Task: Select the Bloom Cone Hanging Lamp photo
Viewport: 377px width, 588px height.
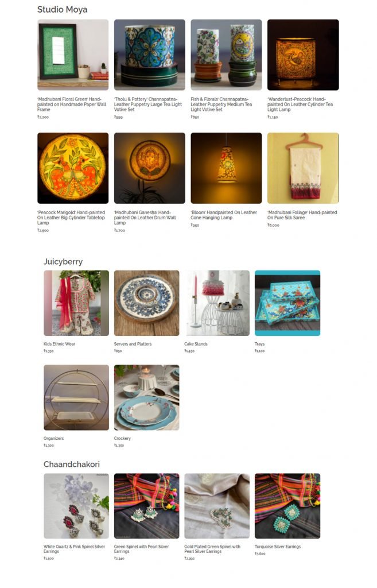Action: pos(226,168)
